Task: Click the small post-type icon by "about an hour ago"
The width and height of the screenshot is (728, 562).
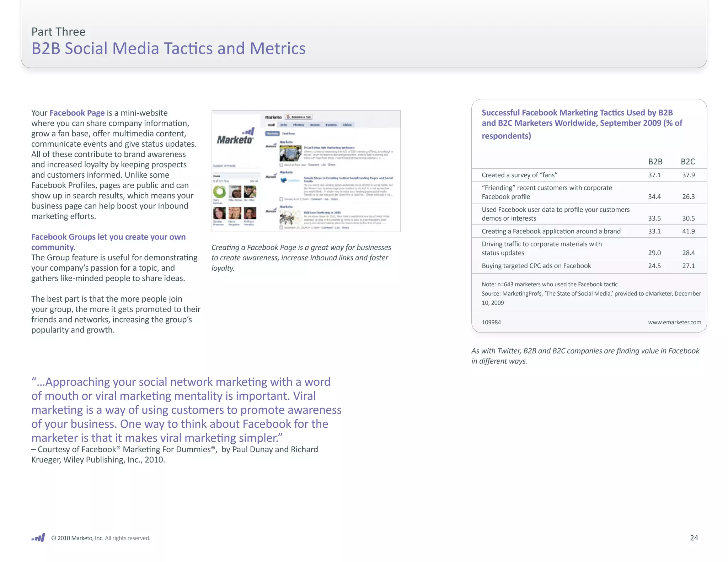Action: click(281, 165)
